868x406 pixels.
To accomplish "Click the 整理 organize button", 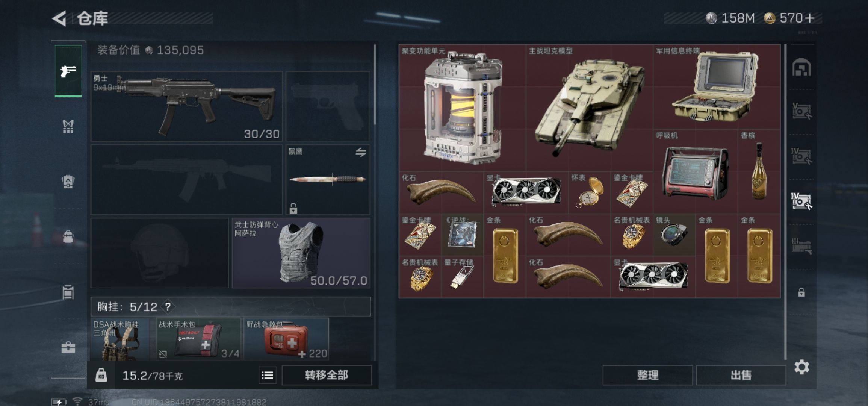I will (x=648, y=375).
